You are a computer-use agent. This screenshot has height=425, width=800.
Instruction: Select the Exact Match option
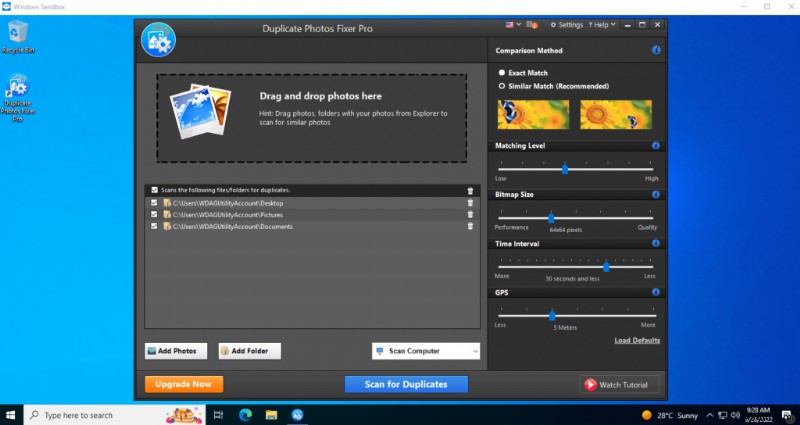tap(523, 73)
